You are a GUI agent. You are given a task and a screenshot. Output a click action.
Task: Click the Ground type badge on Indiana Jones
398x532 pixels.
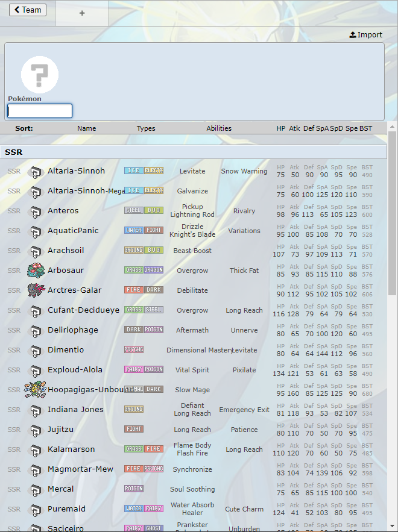[134, 409]
